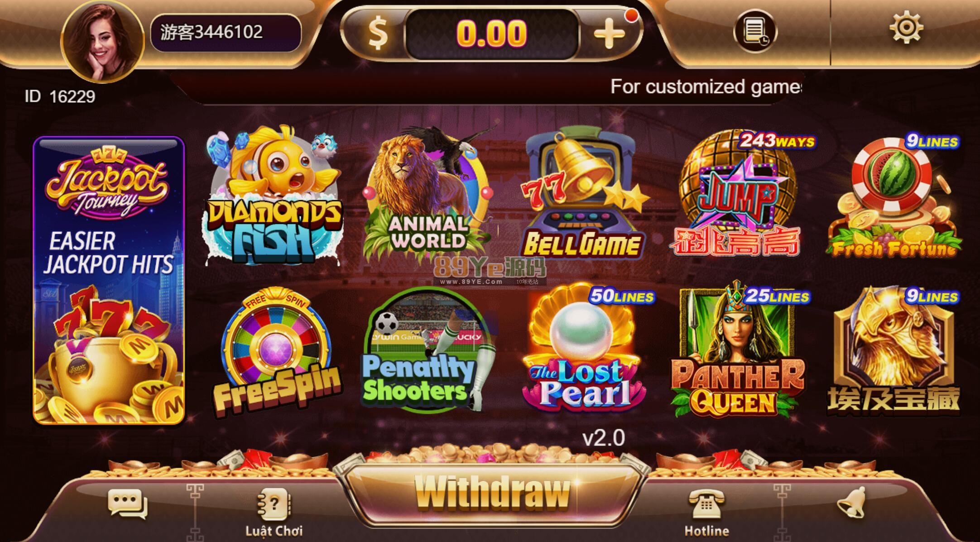Open notifications with the bell icon
Screen dimensions: 980x542
tap(852, 502)
